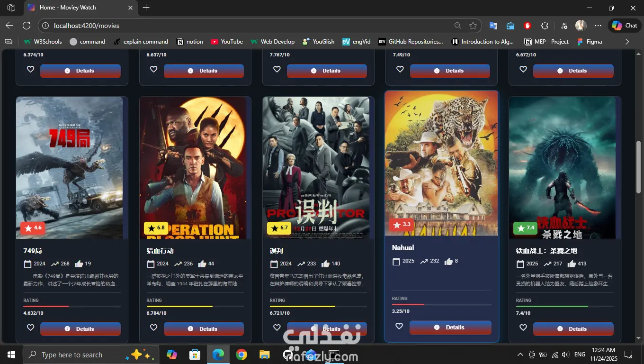
Task: Switch to the Home - Moviey Watch tab
Action: click(80, 8)
